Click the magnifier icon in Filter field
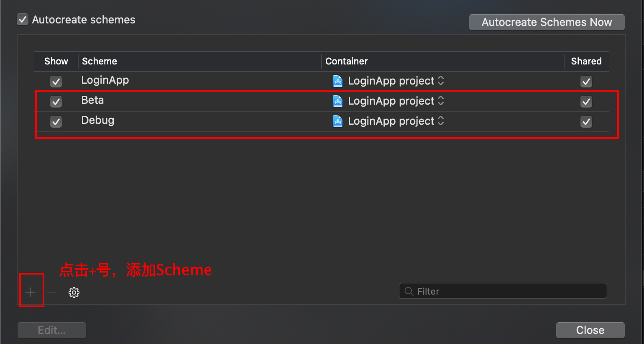Screen dimensions: 644x344 409,291
